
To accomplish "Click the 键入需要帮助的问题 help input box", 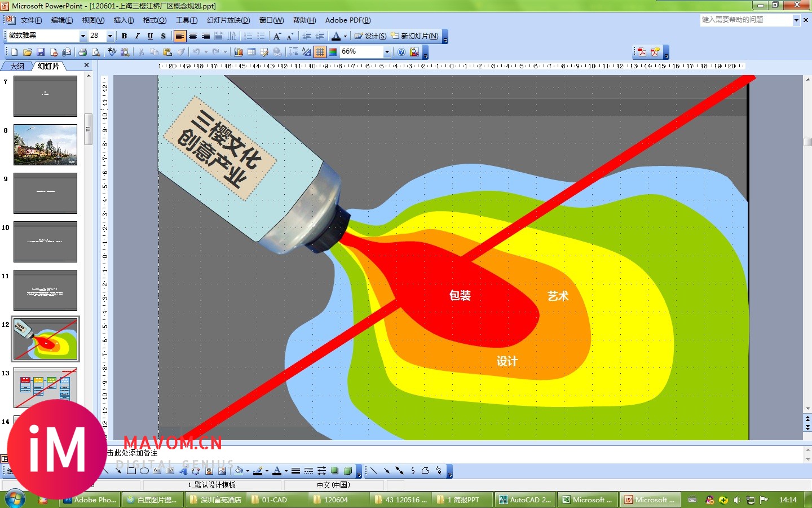I will (746, 20).
